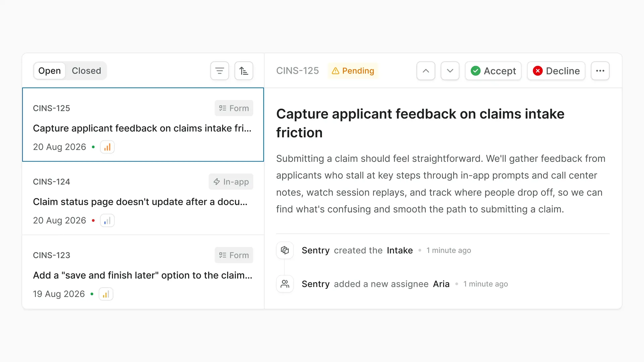Click the CINS-124 ID in the list
644x362 pixels.
(x=52, y=182)
